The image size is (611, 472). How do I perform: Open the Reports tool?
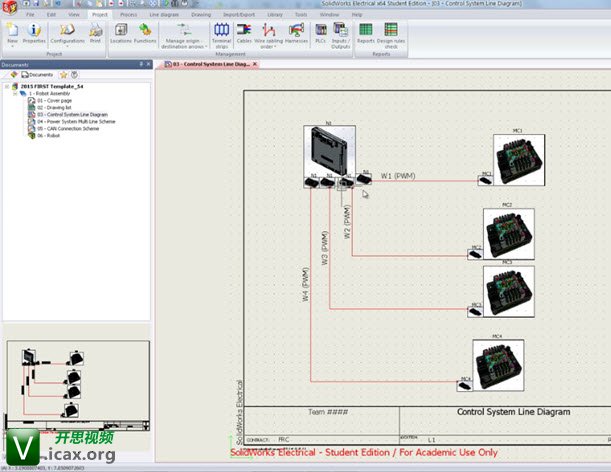(365, 34)
